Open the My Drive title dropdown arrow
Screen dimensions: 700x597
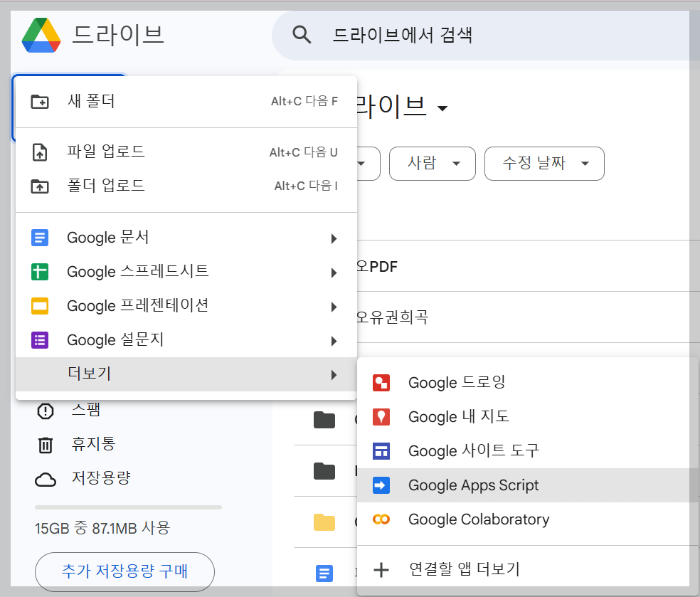(442, 108)
